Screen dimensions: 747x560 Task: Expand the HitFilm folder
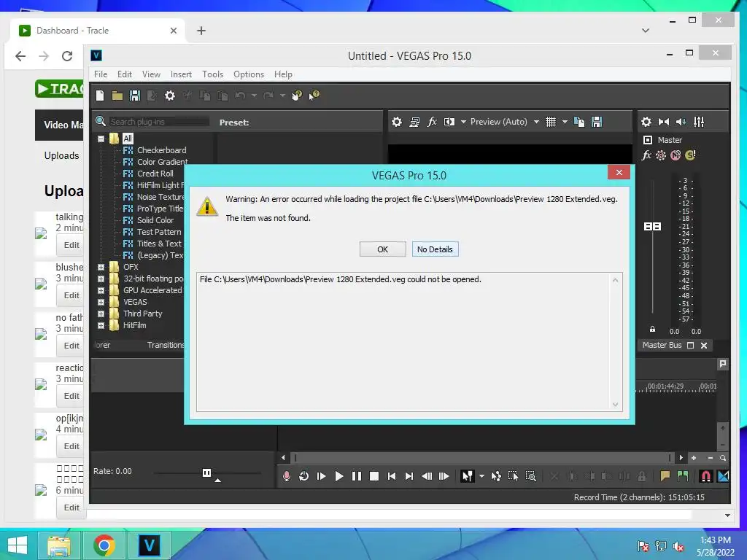(x=101, y=326)
